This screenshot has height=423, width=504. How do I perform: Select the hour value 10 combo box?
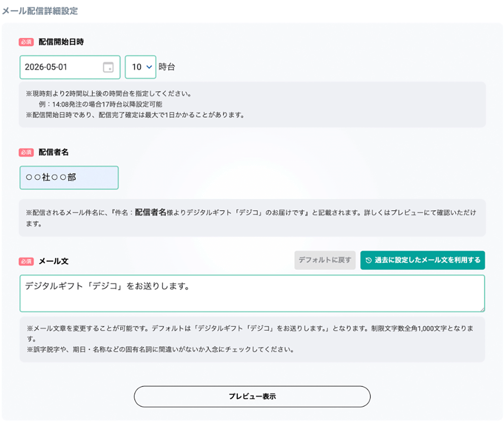click(140, 67)
